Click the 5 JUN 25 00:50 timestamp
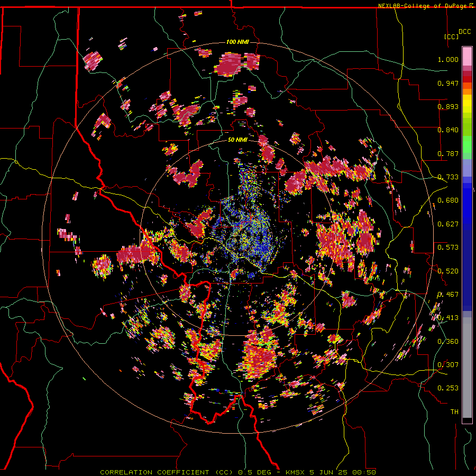The image size is (476, 476). point(343,472)
